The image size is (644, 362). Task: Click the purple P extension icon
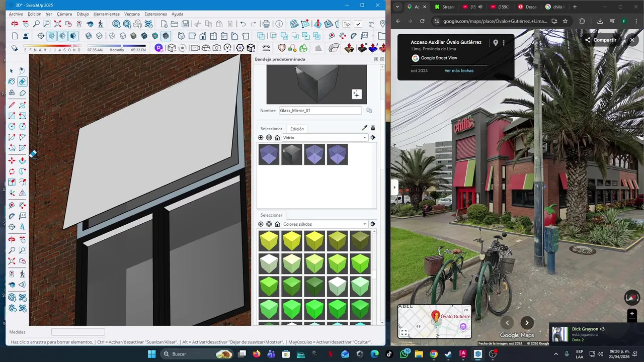[159, 48]
